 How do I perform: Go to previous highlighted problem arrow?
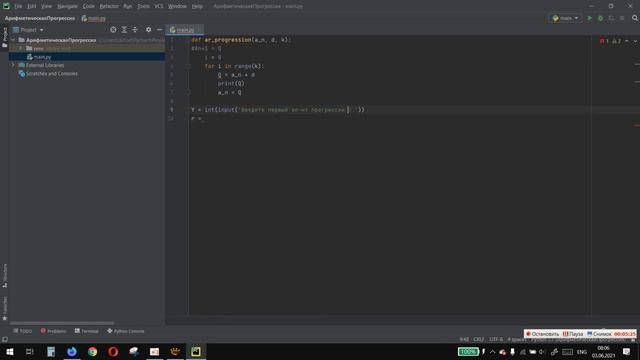(627, 41)
